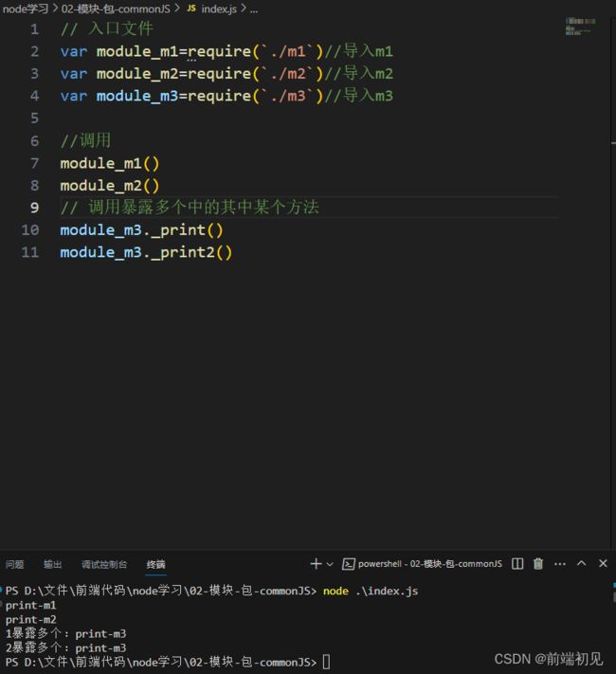Click line number 1 in gutter

[x=34, y=29]
